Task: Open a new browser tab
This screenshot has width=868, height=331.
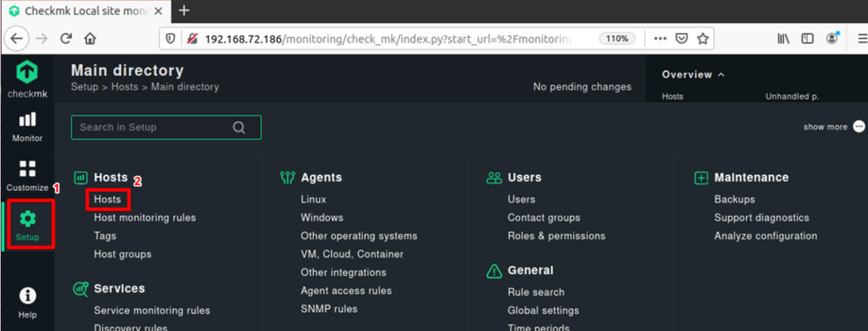Action: coord(184,11)
